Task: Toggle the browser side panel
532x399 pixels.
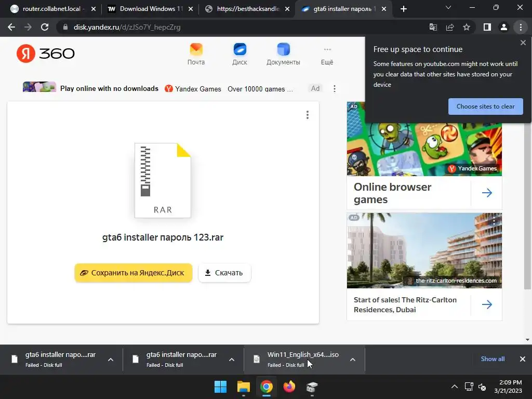Action: point(487,27)
